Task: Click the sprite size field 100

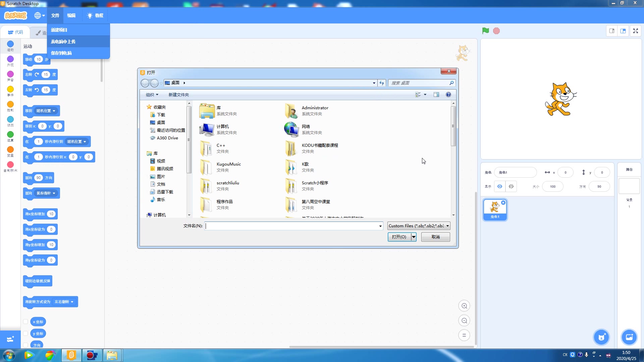Action: click(x=553, y=186)
